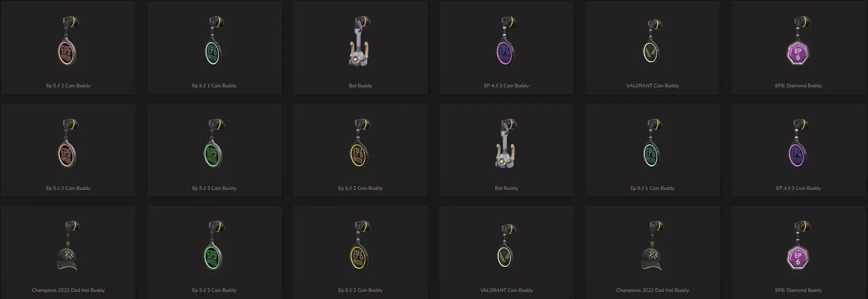Click the top-row 'Bot Buddy' text label
The height and width of the screenshot is (299, 868).
(360, 86)
